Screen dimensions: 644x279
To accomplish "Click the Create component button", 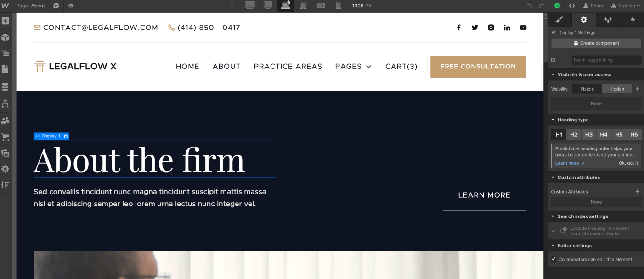I will pyautogui.click(x=596, y=43).
